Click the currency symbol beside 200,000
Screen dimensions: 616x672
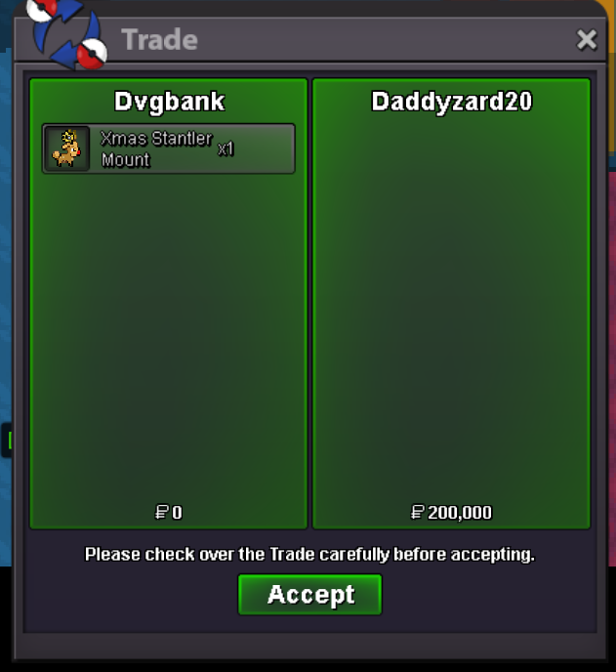(x=418, y=512)
